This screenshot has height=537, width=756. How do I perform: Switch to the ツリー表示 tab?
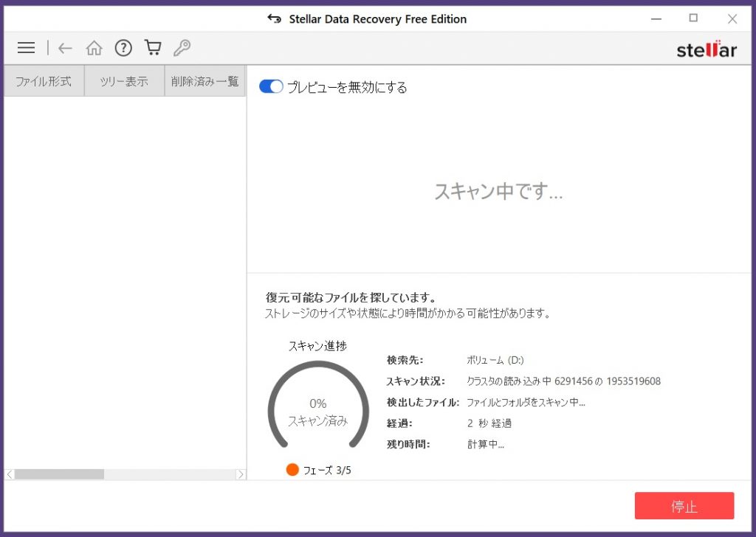pos(124,81)
